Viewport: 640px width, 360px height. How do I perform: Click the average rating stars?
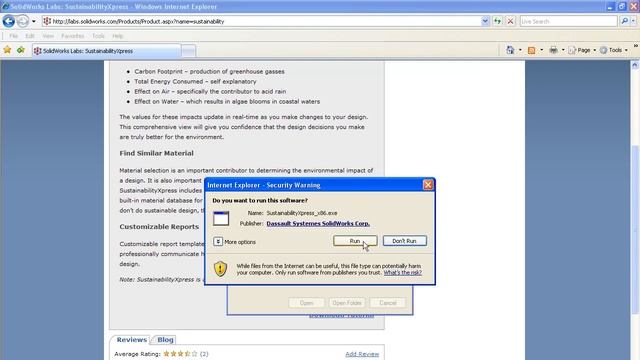coord(180,354)
